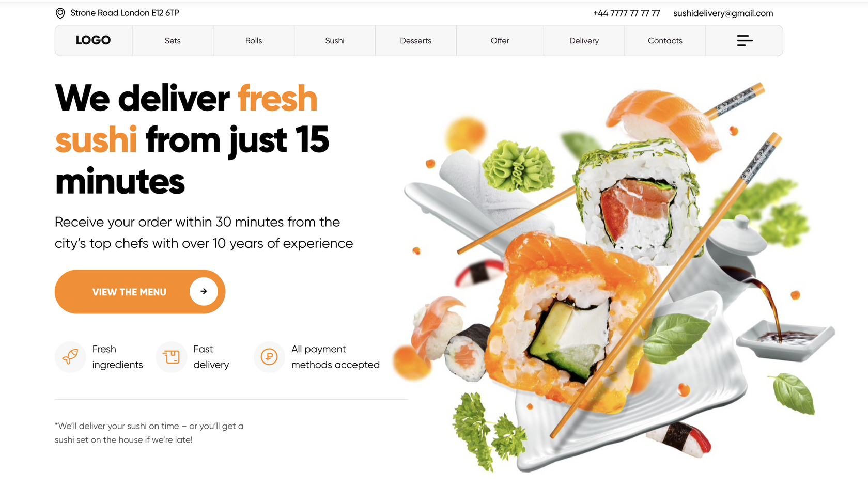Click the ruble payment methods icon
868x488 pixels.
pyautogui.click(x=269, y=356)
